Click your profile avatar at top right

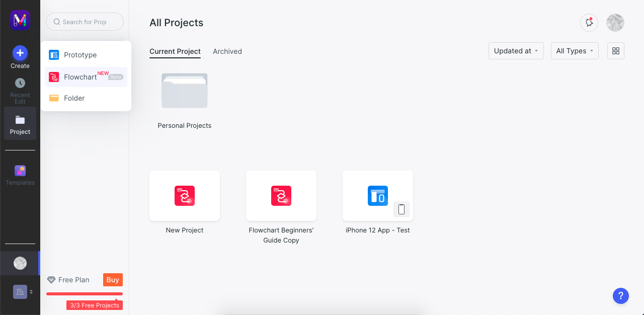click(x=615, y=23)
